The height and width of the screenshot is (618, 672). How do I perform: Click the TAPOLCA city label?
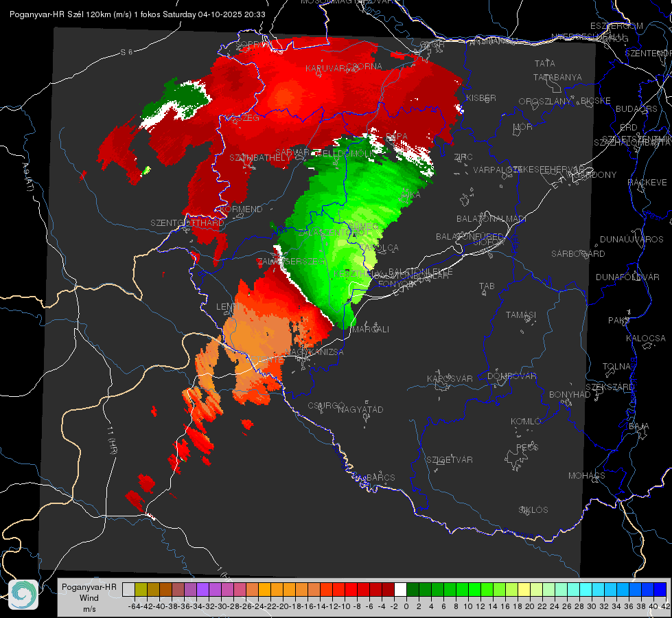click(x=380, y=247)
